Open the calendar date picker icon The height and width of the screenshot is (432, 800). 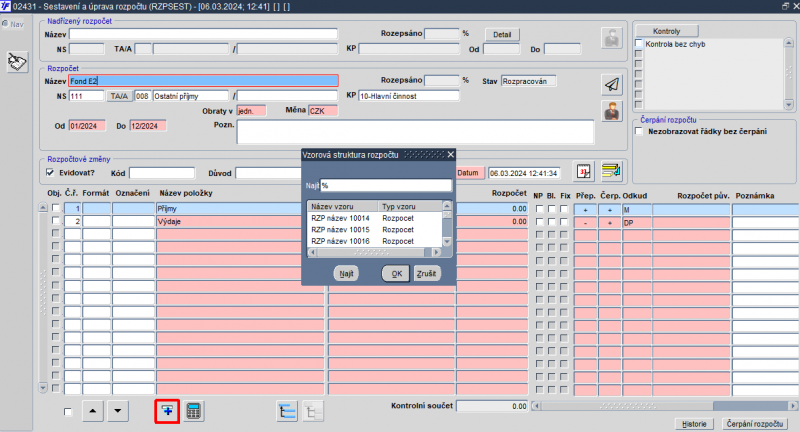pos(584,171)
